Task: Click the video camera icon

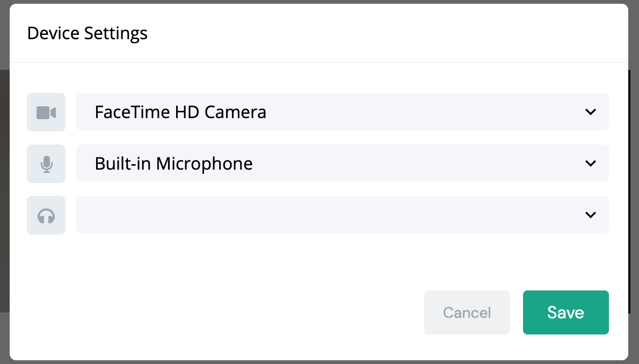Action: coord(46,112)
